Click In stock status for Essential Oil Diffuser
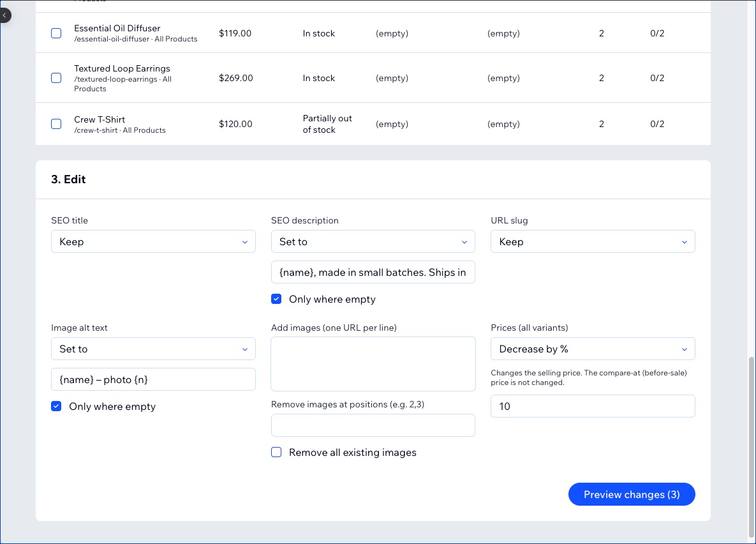Viewport: 756px width, 544px height. [x=319, y=33]
